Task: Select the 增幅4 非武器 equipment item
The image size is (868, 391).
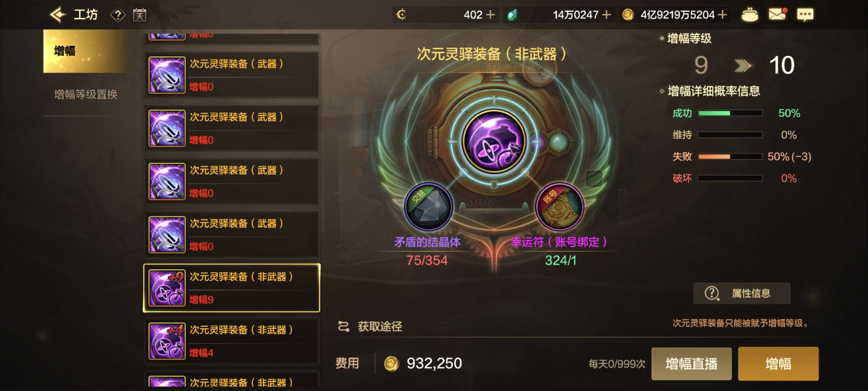Action: 232,341
